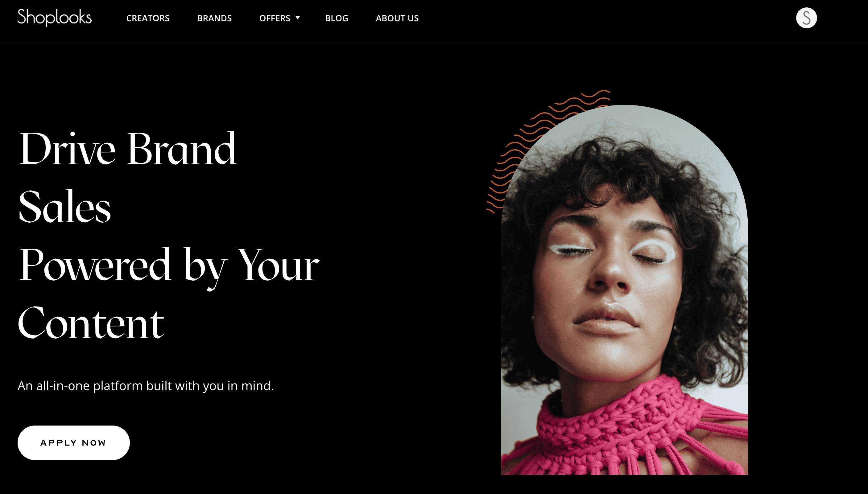Click the "An all-in-one platform" subtitle text
Image resolution: width=868 pixels, height=494 pixels.
pyautogui.click(x=146, y=386)
